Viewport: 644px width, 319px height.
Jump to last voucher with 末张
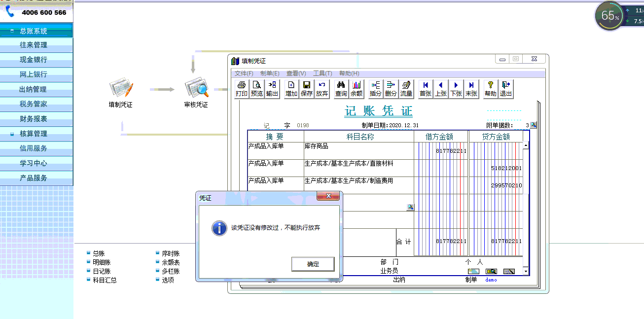(471, 89)
